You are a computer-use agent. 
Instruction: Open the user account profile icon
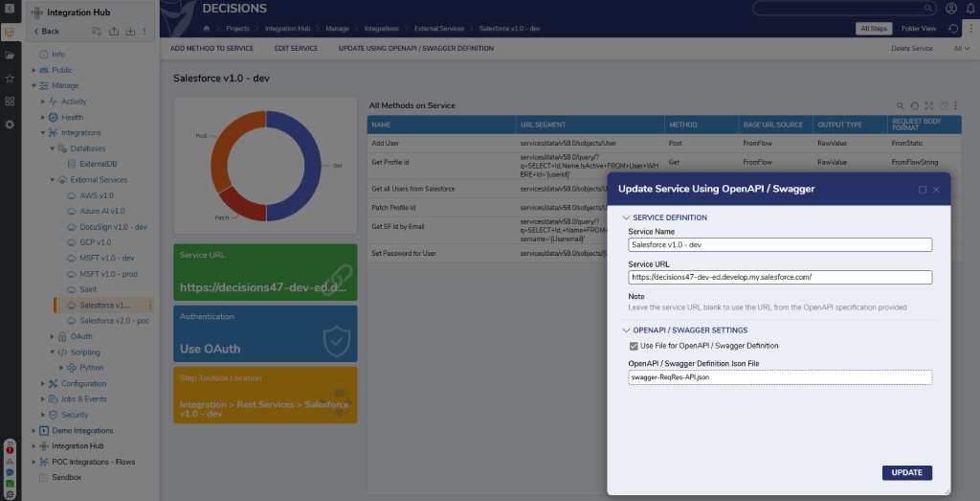pos(951,8)
